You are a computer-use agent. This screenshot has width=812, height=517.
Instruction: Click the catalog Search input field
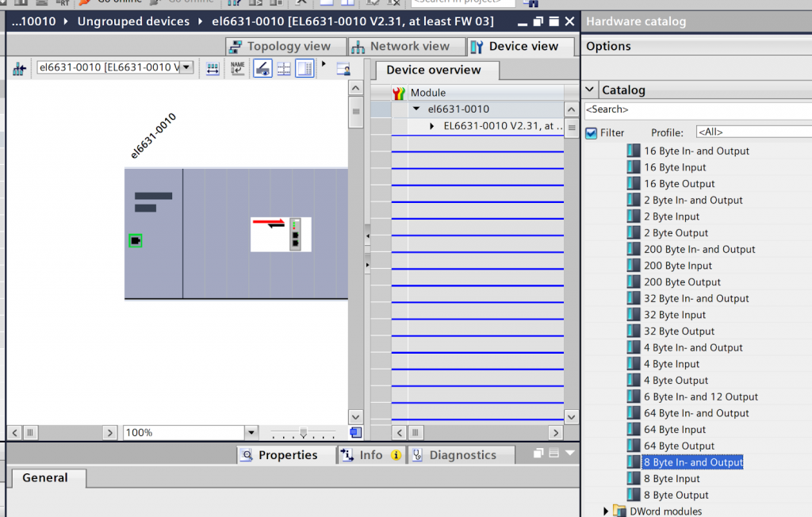[698, 109]
